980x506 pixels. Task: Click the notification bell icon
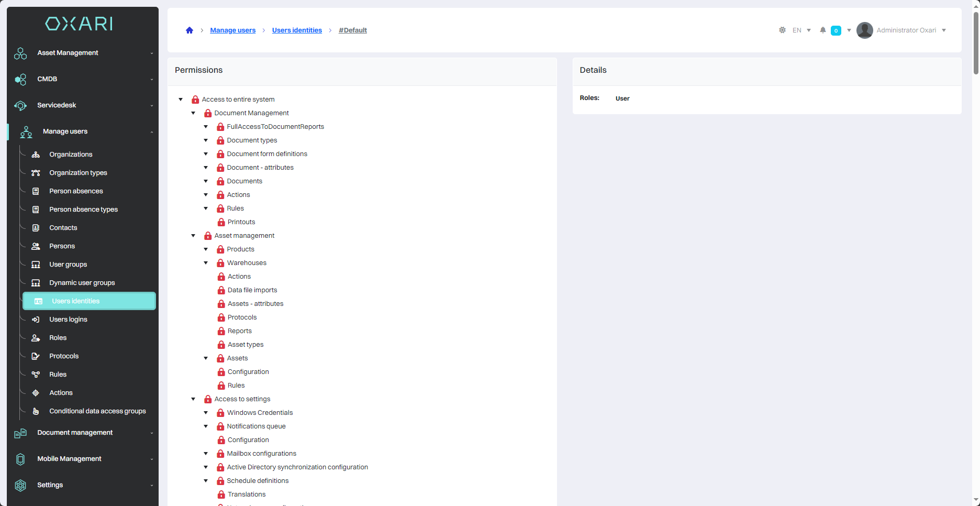[823, 30]
